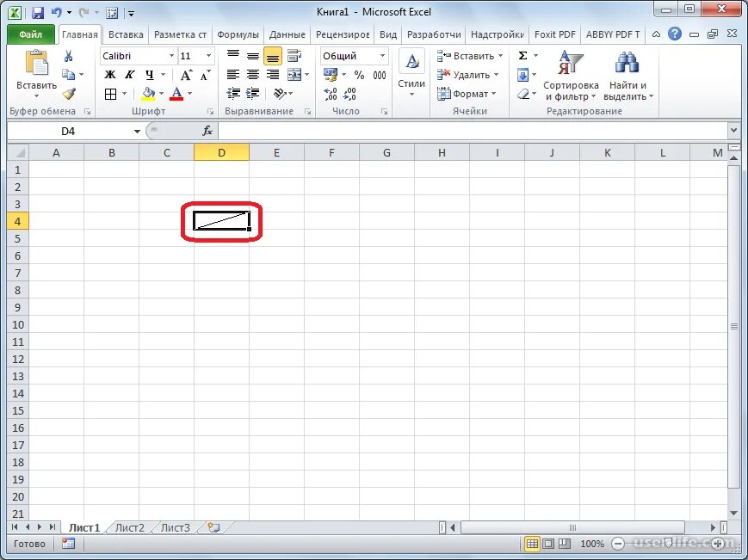Decrease the font size

[205, 75]
